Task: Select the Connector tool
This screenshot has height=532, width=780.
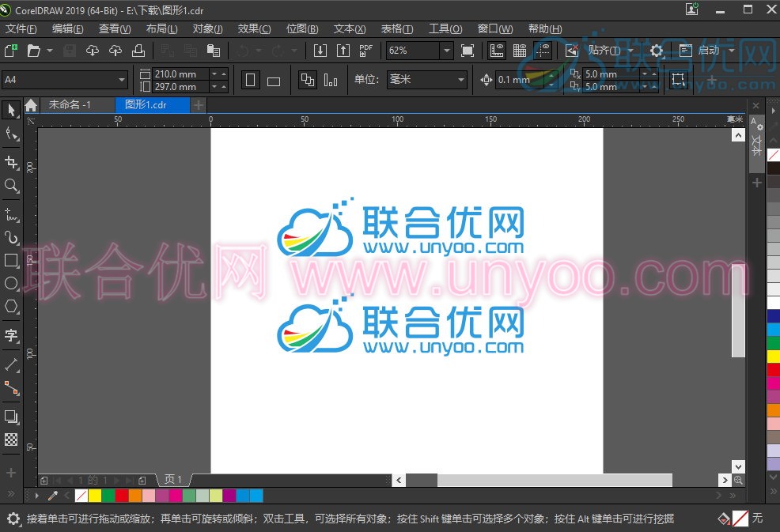Action: coord(11,388)
